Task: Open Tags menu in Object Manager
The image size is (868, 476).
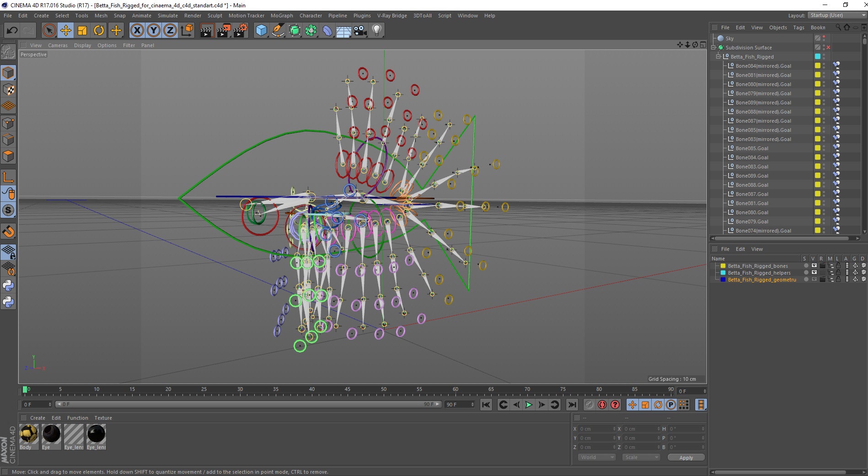Action: [798, 27]
